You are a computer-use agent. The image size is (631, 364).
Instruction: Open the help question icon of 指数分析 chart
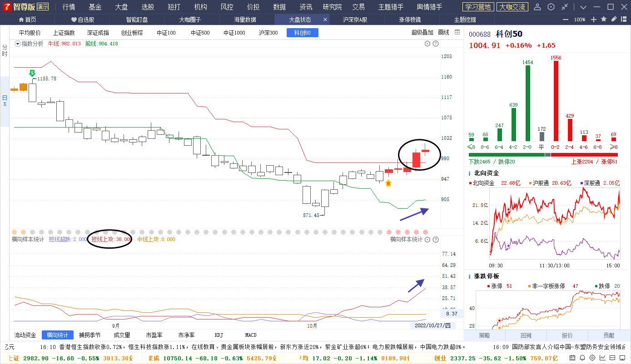(x=436, y=44)
